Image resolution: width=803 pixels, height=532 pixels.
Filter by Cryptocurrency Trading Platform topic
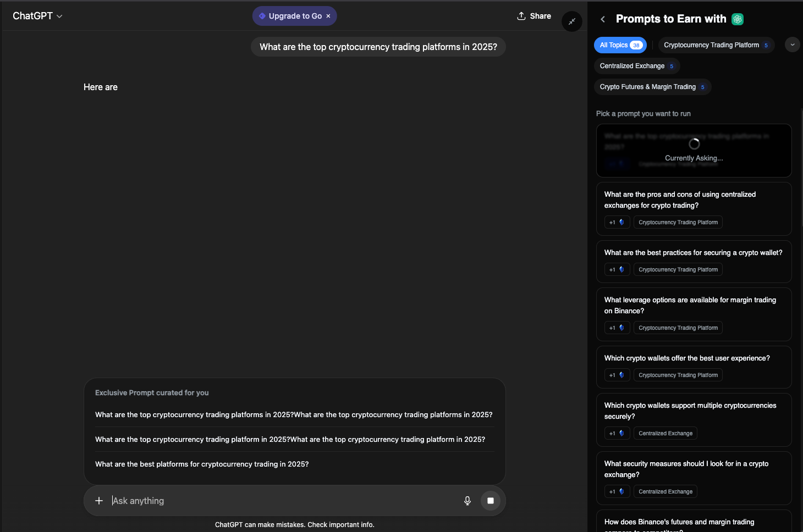click(716, 45)
